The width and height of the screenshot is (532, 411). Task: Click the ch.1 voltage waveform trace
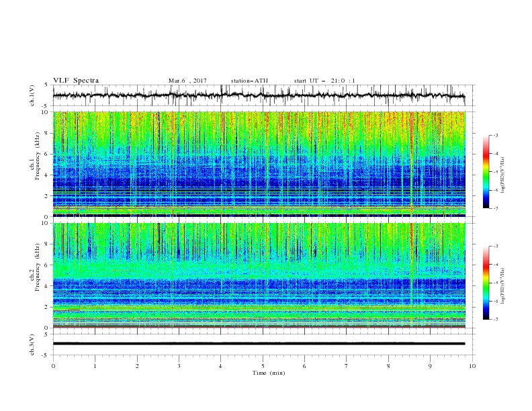(259, 95)
